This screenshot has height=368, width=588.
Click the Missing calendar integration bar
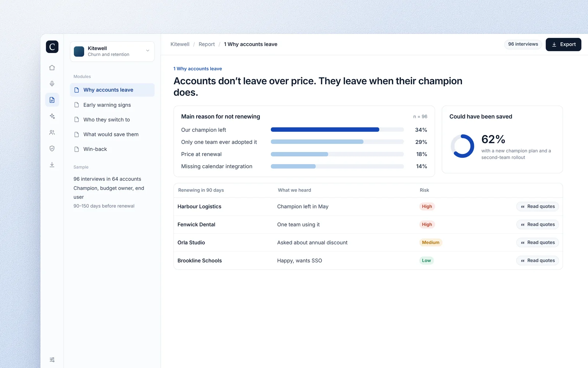[337, 166]
